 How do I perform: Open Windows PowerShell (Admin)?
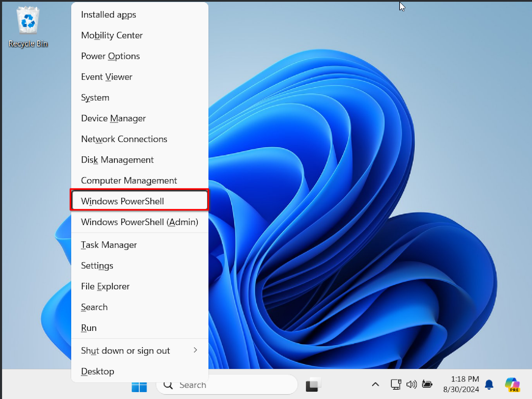139,222
